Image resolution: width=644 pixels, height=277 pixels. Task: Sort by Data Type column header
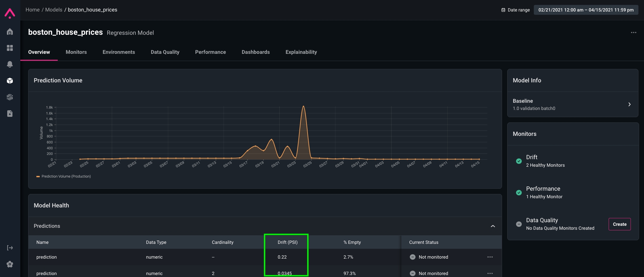point(156,242)
